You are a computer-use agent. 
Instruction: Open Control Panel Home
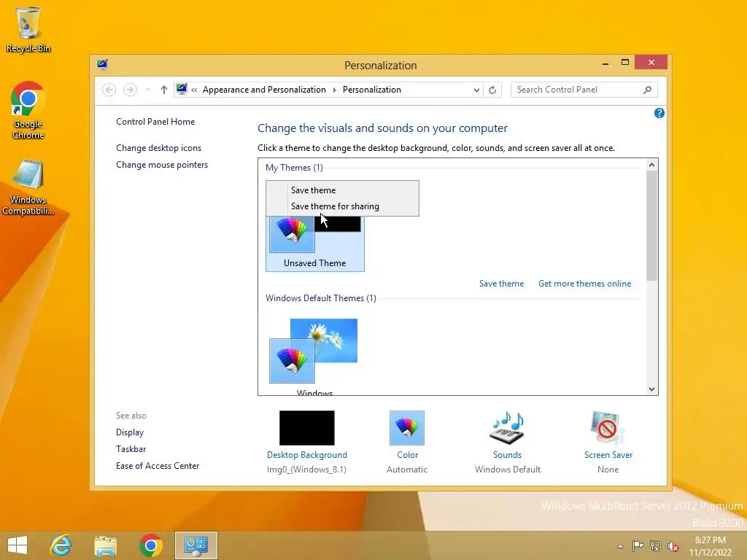[x=155, y=122]
